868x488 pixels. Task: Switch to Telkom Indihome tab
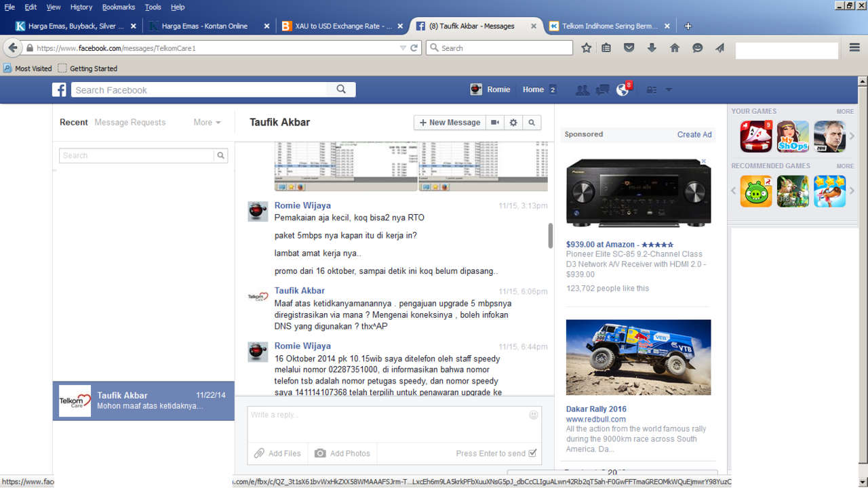pyautogui.click(x=610, y=26)
